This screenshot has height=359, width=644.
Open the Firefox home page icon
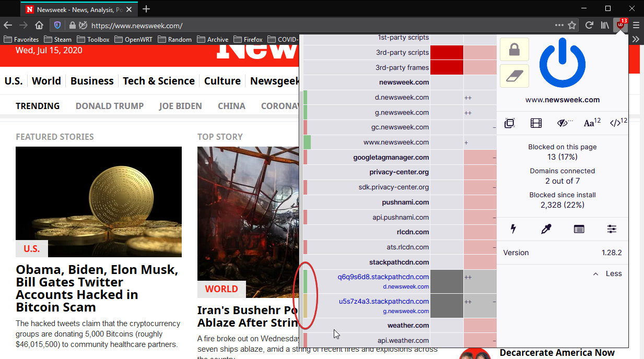coord(39,25)
